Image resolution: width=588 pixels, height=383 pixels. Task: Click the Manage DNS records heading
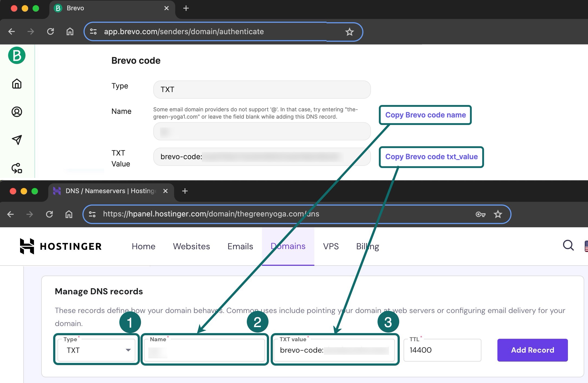click(99, 291)
